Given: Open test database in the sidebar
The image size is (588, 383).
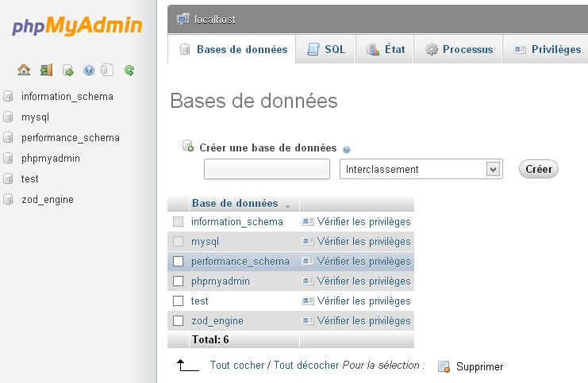Looking at the screenshot, I should point(30,178).
